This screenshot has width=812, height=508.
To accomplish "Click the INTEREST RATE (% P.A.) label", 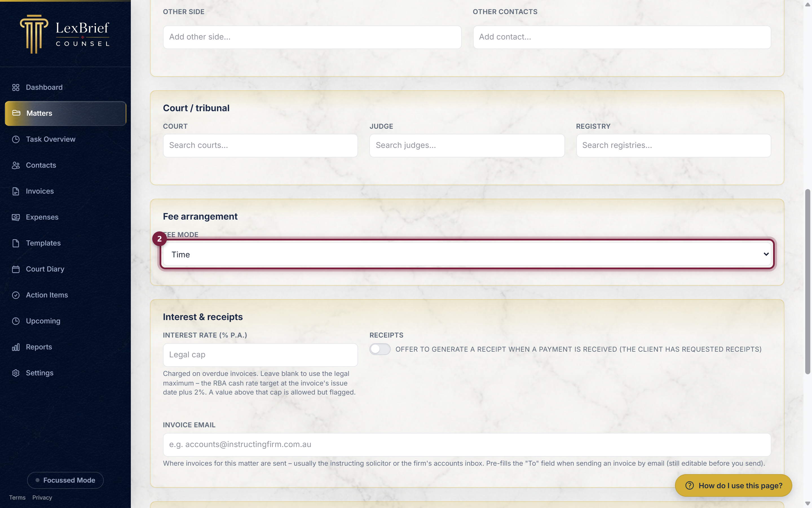I will (205, 335).
